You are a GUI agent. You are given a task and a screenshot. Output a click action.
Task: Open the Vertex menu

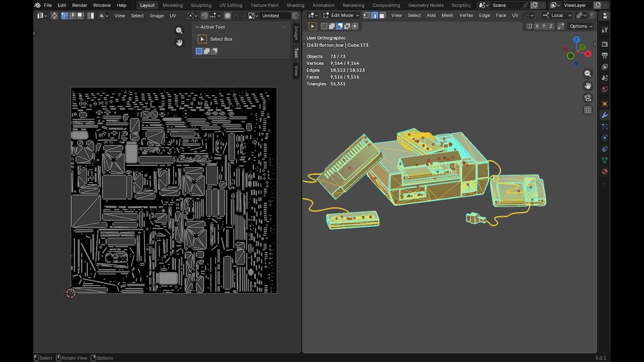pyautogui.click(x=466, y=16)
